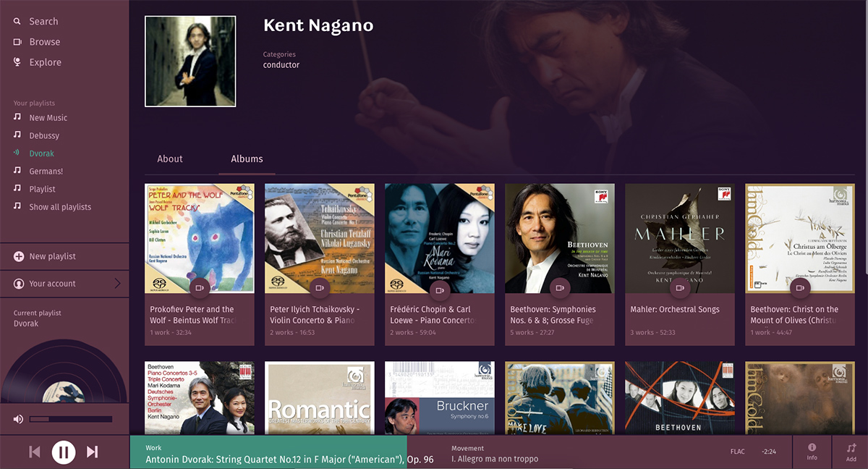868x469 pixels.
Task: Open the Info panel icon
Action: (812, 447)
